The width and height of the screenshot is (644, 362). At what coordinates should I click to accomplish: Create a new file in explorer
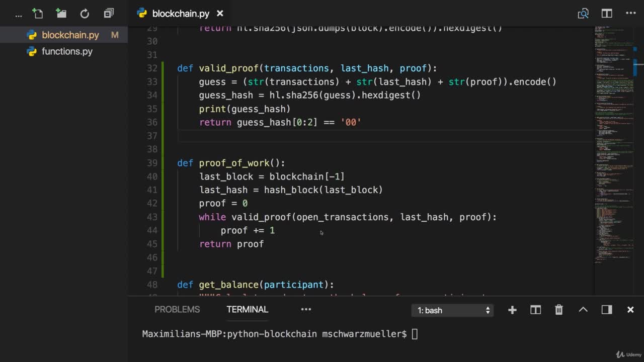(x=37, y=14)
